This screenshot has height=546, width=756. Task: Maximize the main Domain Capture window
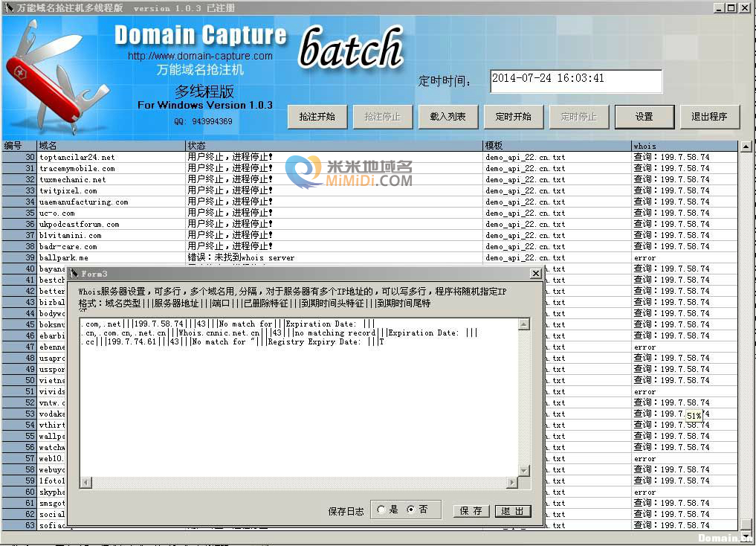[731, 7]
